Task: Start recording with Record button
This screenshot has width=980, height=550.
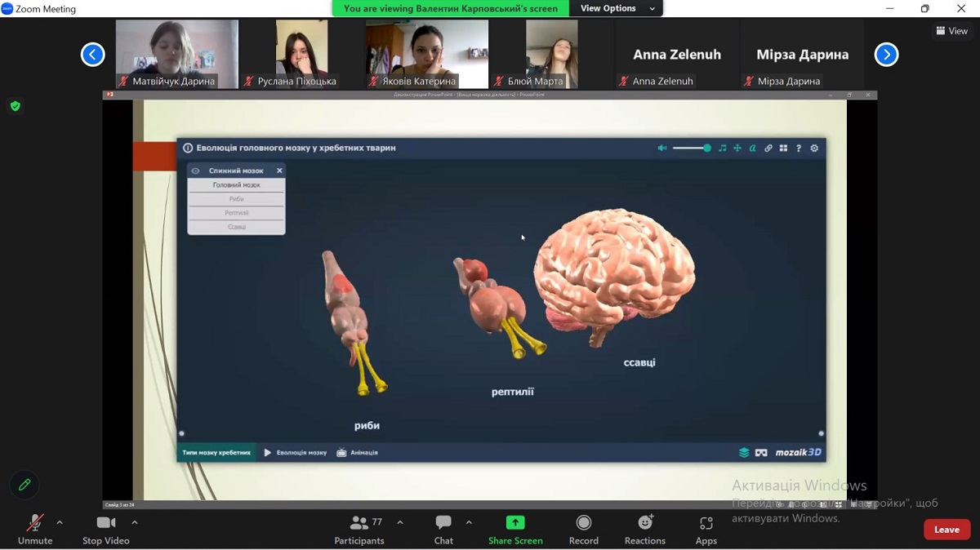Action: 584,530
